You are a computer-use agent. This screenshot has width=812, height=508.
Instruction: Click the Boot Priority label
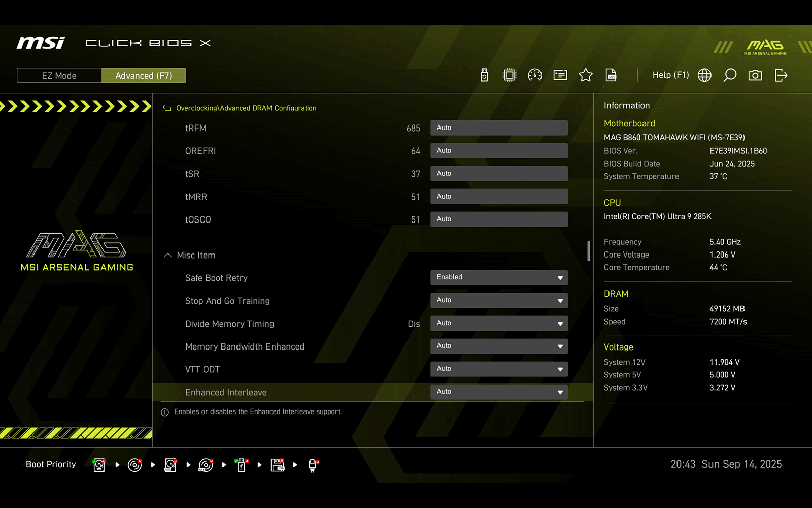click(x=51, y=464)
